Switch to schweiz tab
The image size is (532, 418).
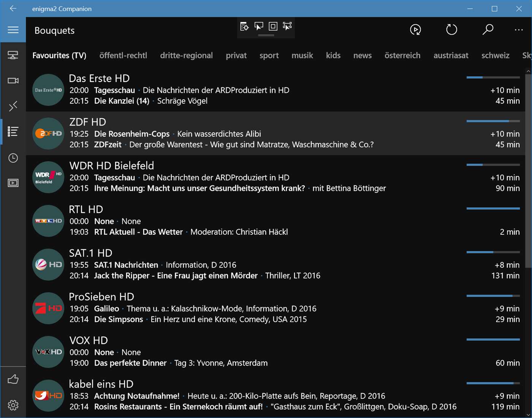pos(495,55)
